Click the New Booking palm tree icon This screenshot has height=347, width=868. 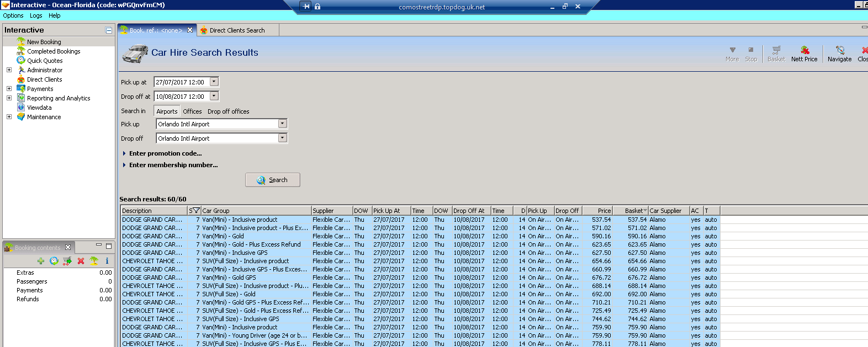21,41
